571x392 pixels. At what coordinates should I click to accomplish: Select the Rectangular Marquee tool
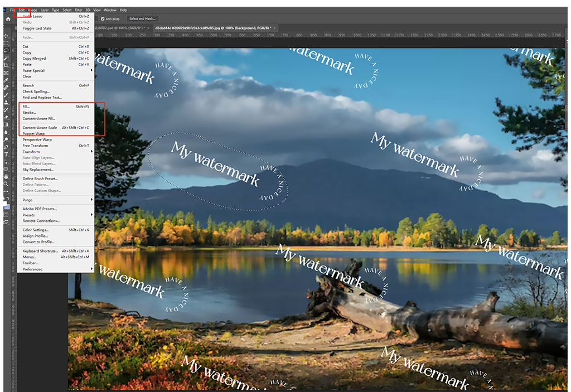[x=6, y=43]
